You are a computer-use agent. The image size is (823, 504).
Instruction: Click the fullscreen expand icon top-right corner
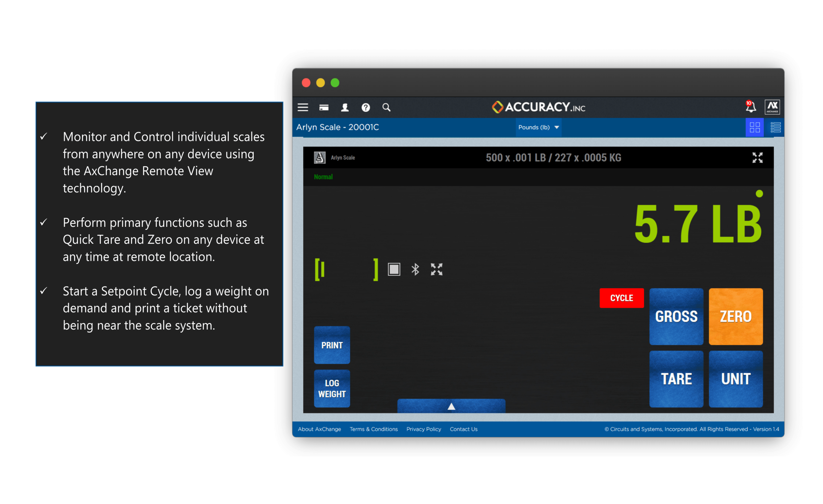(x=757, y=158)
